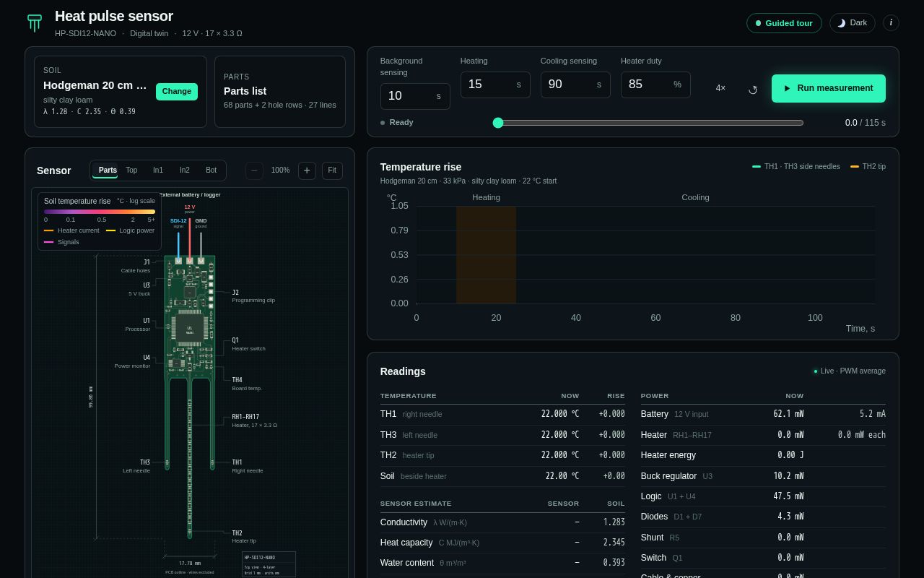Change the soil selection

pyautogui.click(x=177, y=92)
